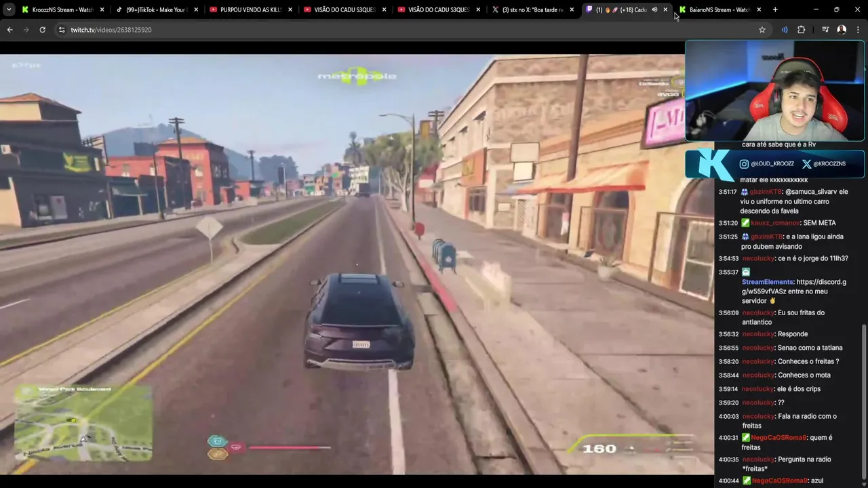Open the discord.gg link from StreamElements

coord(794,286)
